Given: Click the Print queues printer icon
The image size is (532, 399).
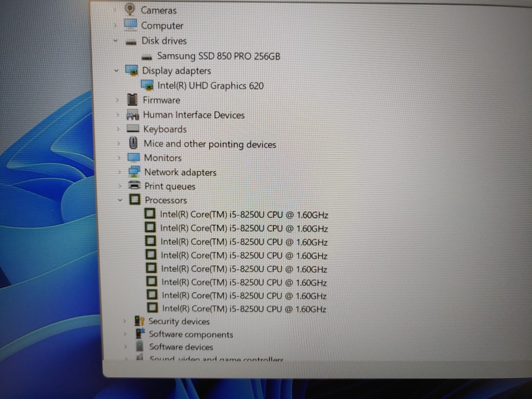Looking at the screenshot, I should point(134,185).
